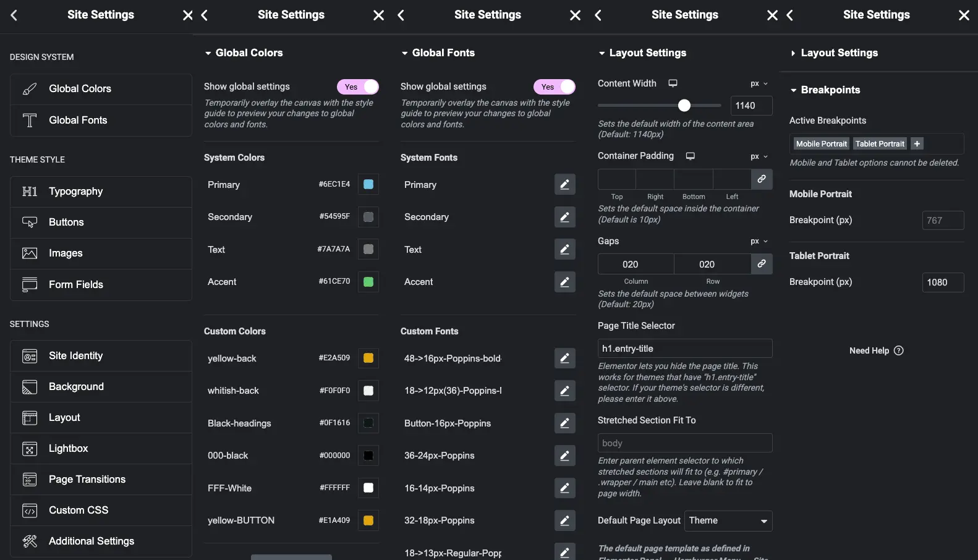Click Content Width responsive device icon
The width and height of the screenshot is (978, 560).
[673, 83]
